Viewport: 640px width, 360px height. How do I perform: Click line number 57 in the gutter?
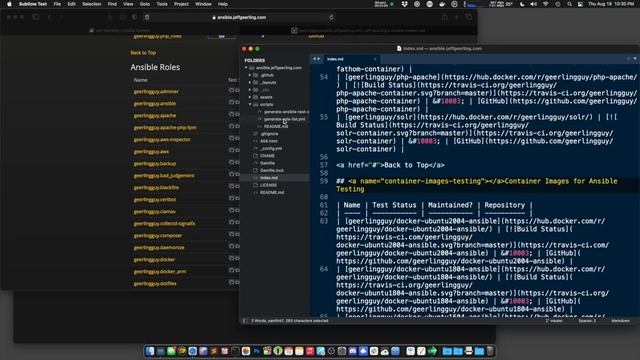[x=324, y=165]
